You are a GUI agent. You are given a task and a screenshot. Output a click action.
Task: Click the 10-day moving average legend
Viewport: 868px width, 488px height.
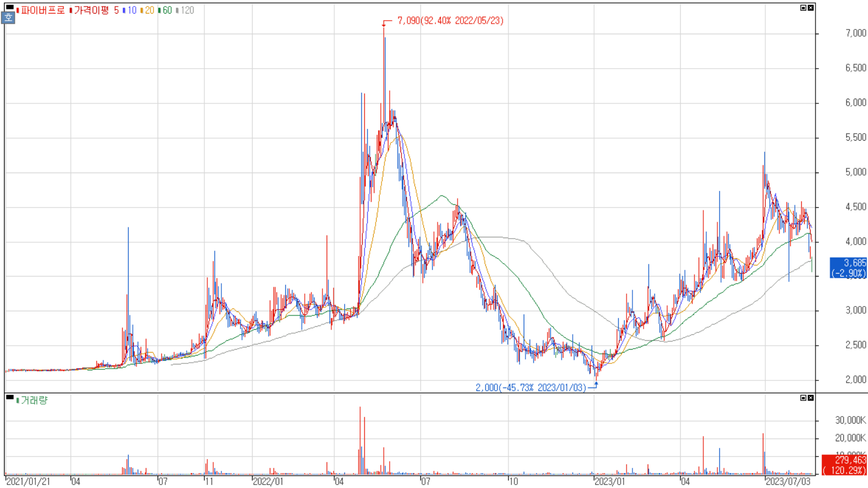coord(130,10)
